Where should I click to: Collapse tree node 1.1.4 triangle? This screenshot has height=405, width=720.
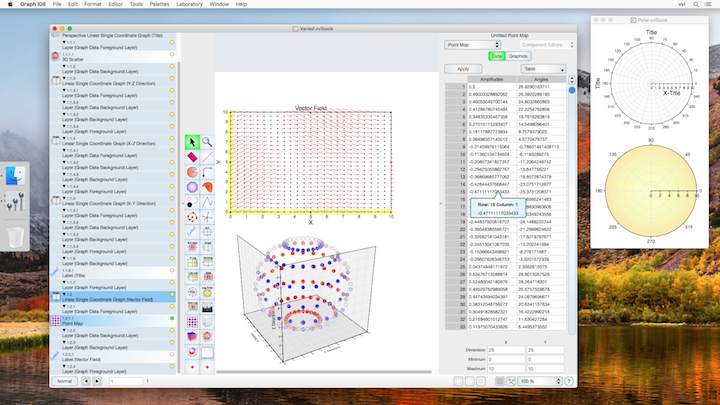(x=64, y=138)
